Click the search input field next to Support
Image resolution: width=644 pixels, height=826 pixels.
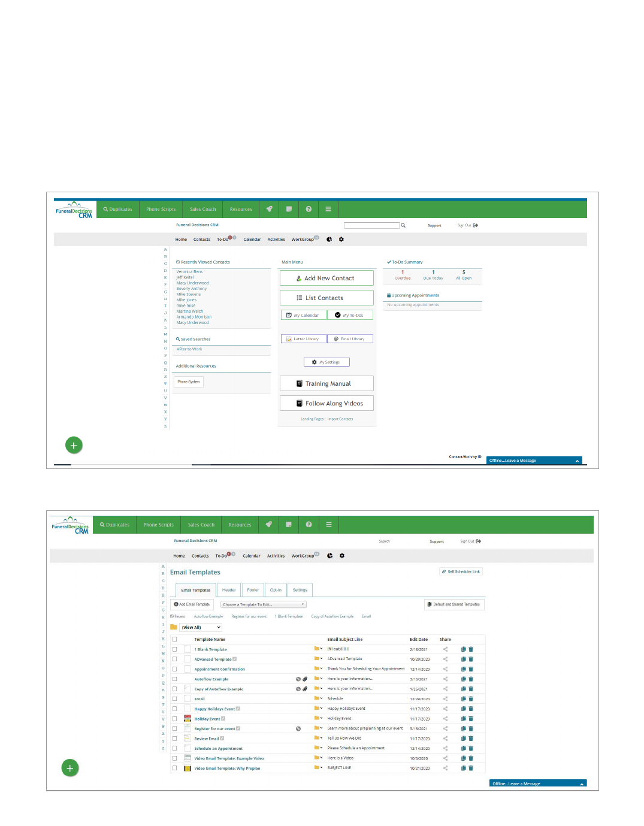tap(371, 226)
